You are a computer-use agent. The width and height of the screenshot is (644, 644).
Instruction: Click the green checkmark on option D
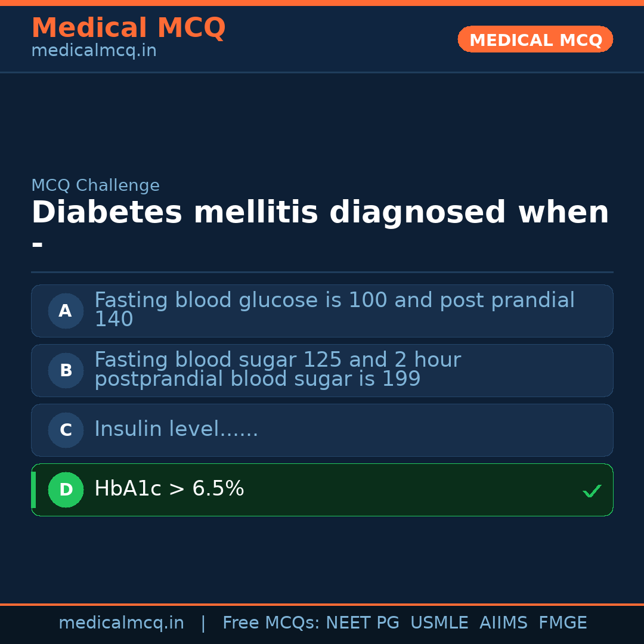click(x=592, y=491)
